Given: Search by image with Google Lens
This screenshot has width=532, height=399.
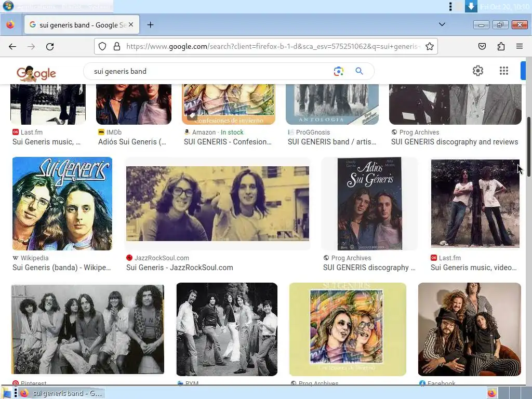Looking at the screenshot, I should point(338,71).
